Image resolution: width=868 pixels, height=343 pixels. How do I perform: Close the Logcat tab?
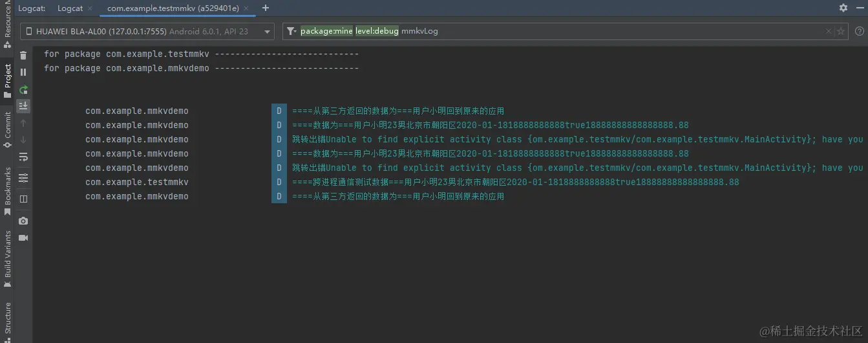tap(90, 8)
